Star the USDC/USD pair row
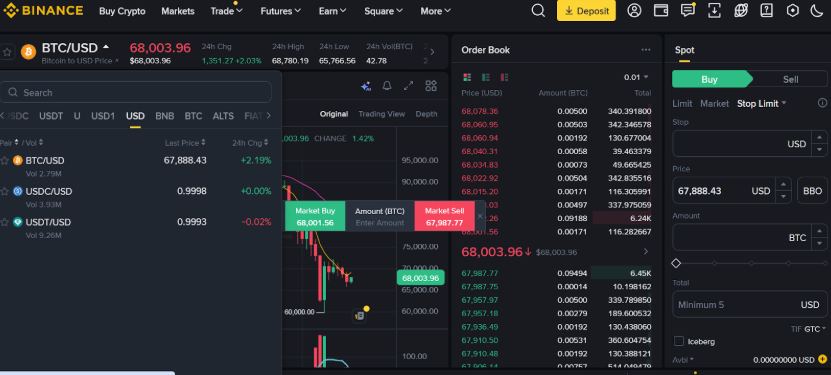This screenshot has width=831, height=375. (x=5, y=191)
